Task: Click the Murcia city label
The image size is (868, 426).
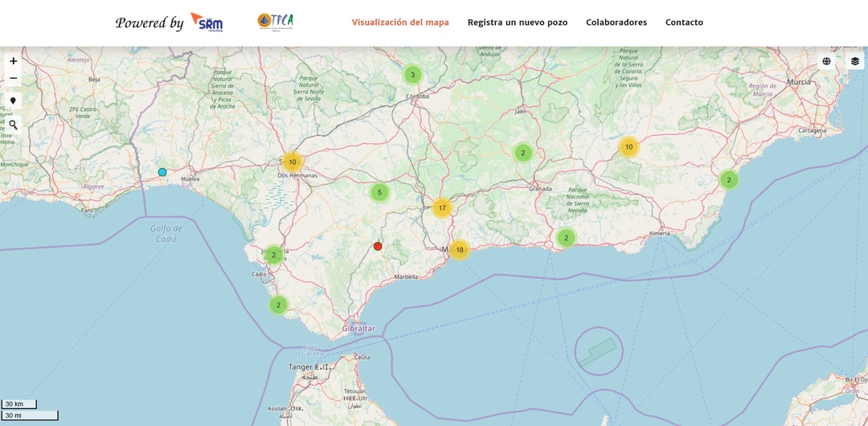Action: click(x=799, y=82)
